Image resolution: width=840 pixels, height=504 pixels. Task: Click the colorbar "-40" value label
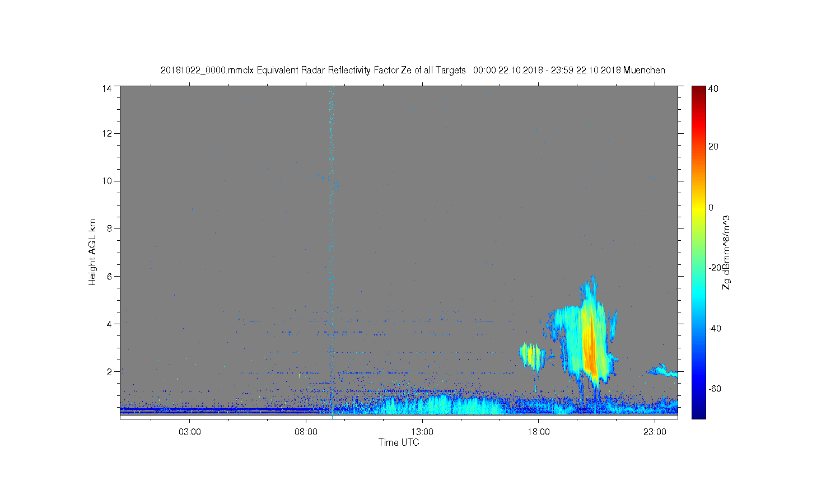coord(715,328)
